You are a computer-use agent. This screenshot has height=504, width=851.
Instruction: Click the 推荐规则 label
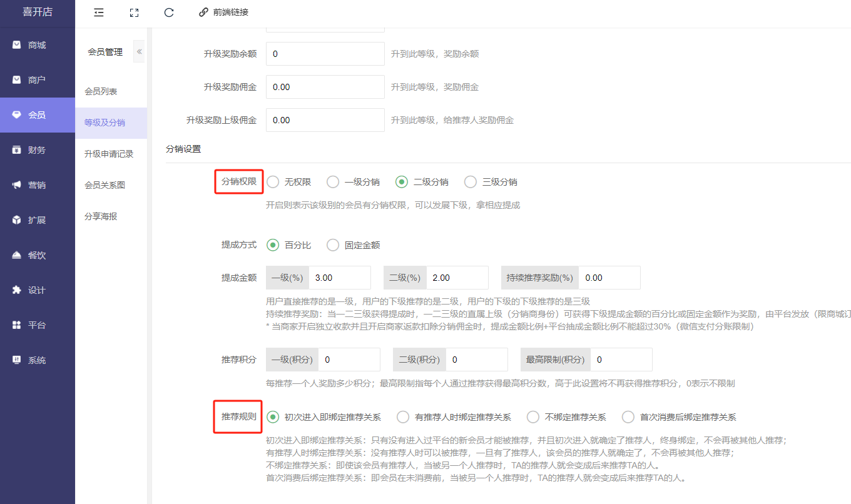point(238,416)
